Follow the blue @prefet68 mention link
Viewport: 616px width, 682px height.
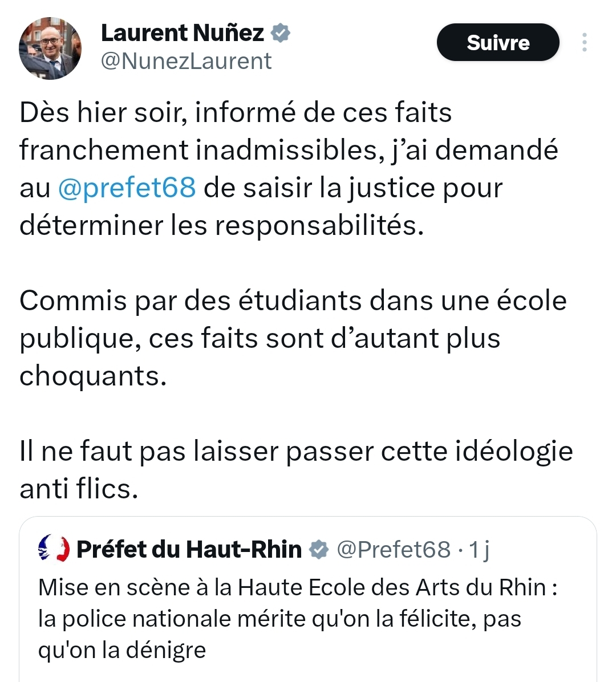click(x=127, y=188)
